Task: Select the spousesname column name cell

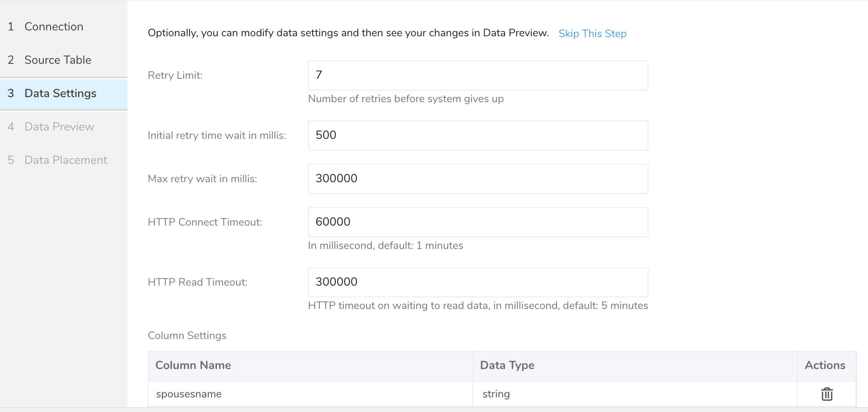Action: (x=189, y=394)
